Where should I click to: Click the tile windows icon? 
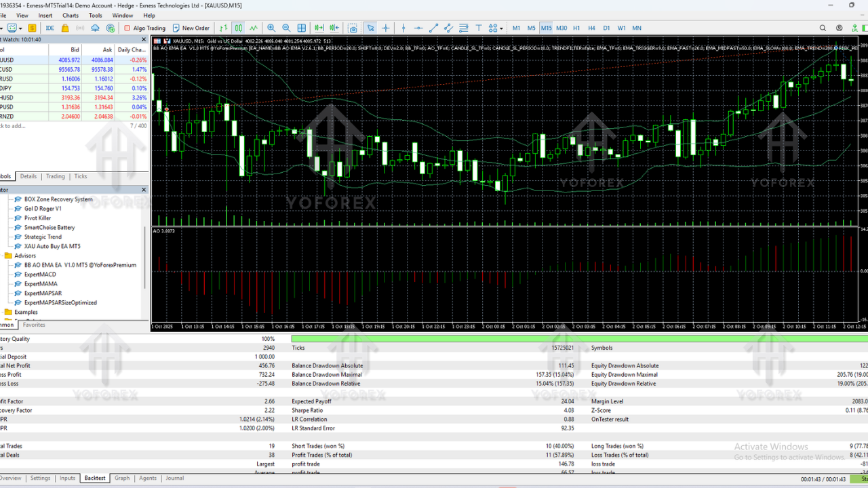tap(301, 28)
